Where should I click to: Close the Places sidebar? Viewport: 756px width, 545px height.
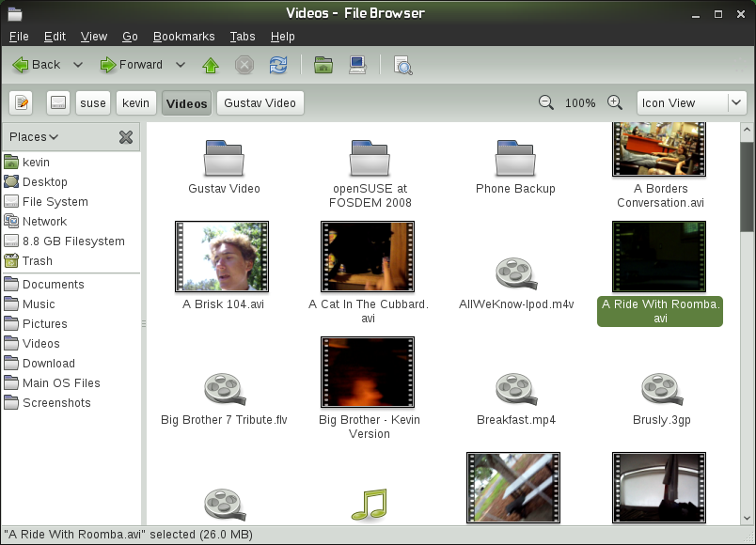point(126,137)
